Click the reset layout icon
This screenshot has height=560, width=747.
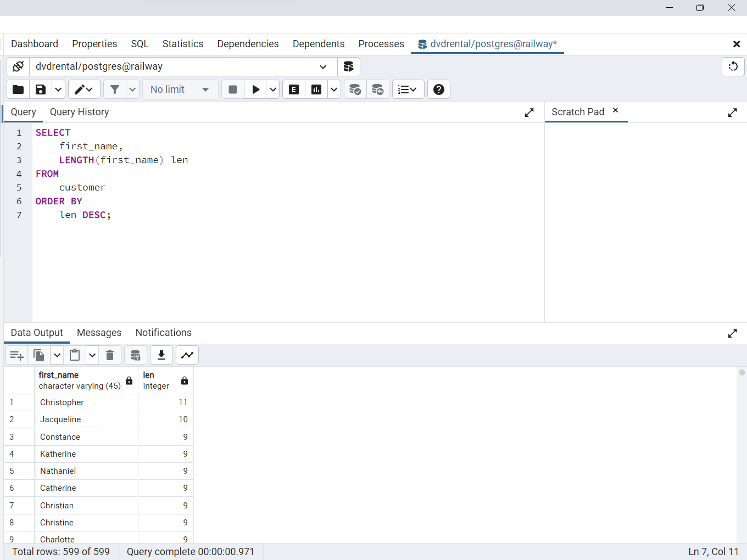pyautogui.click(x=733, y=66)
